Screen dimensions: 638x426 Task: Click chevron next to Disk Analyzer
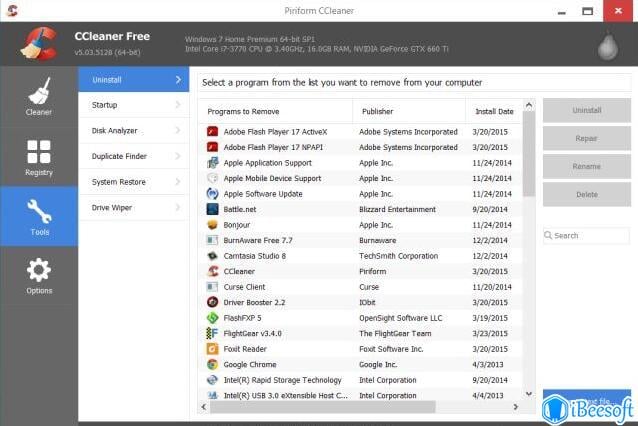(x=178, y=131)
